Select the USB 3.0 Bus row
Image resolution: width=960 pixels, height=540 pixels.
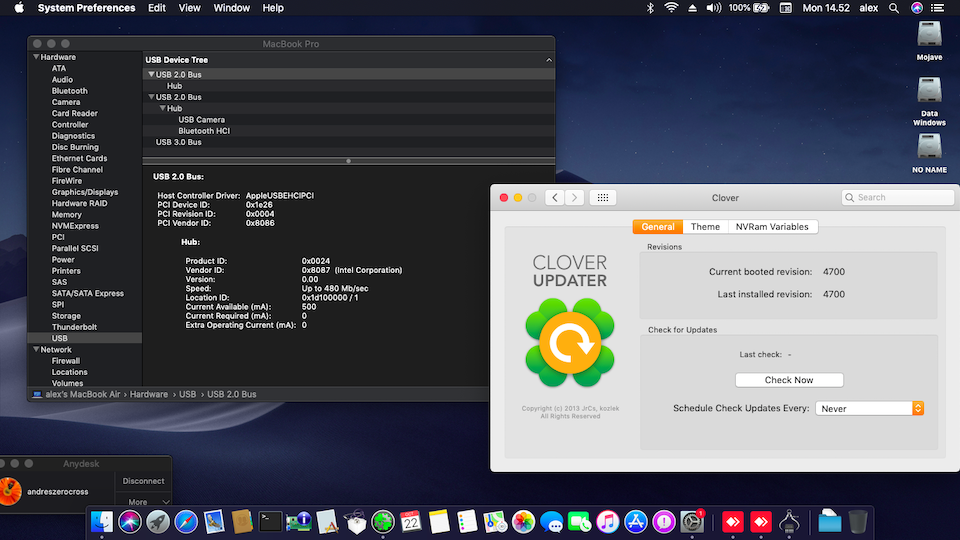click(349, 142)
